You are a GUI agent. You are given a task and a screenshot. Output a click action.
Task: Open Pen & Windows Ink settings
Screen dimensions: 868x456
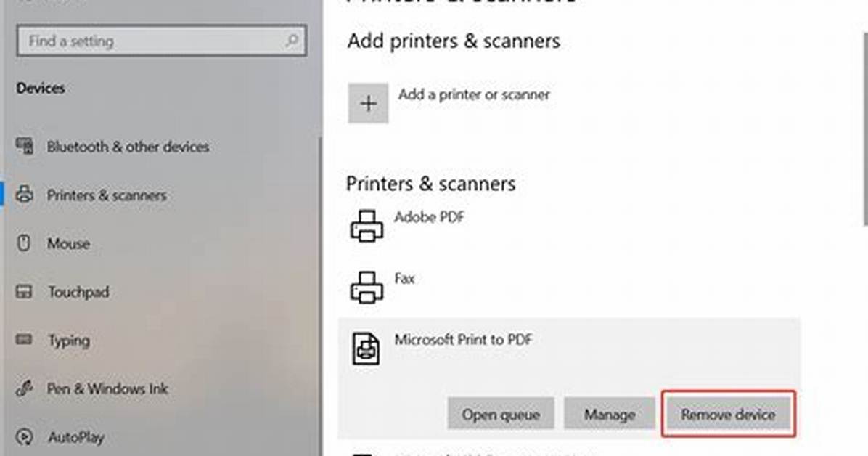click(107, 389)
